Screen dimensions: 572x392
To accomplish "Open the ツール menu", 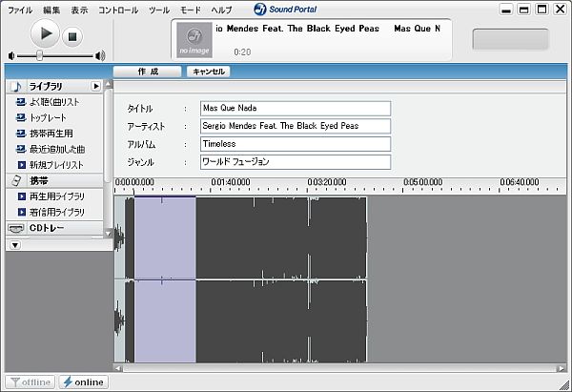I will point(159,10).
